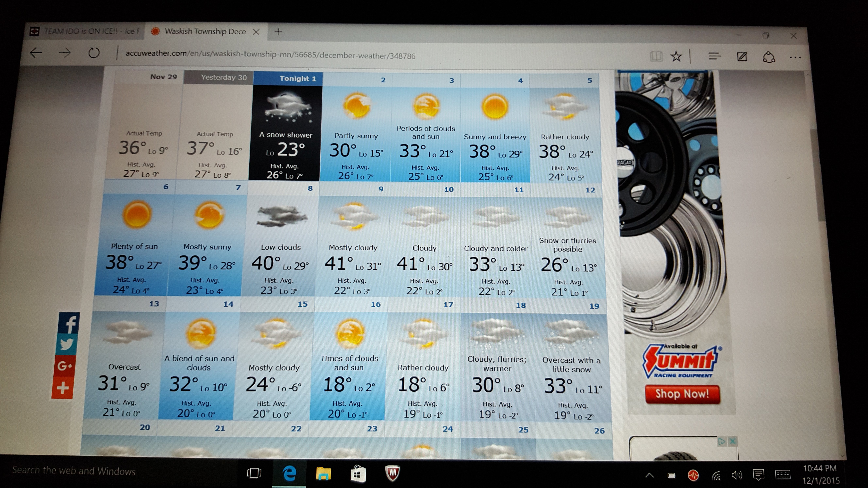This screenshot has height=488, width=868.
Task: Add page to favorites star icon
Action: 676,56
